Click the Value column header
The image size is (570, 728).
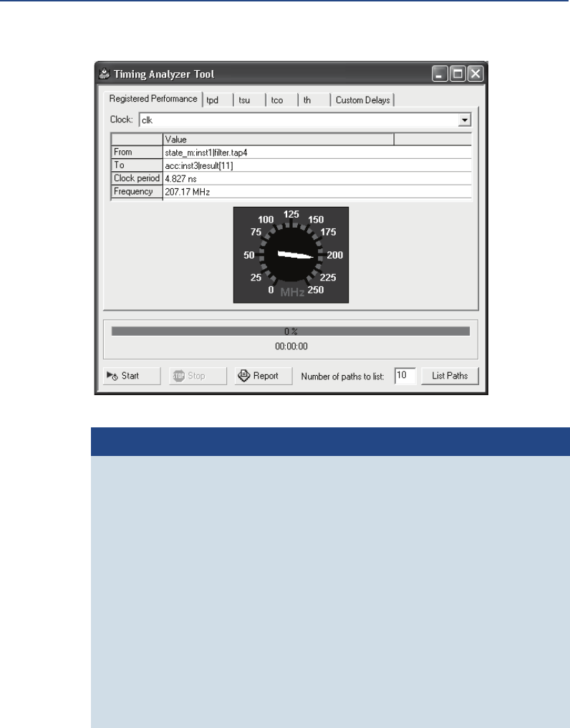click(278, 140)
